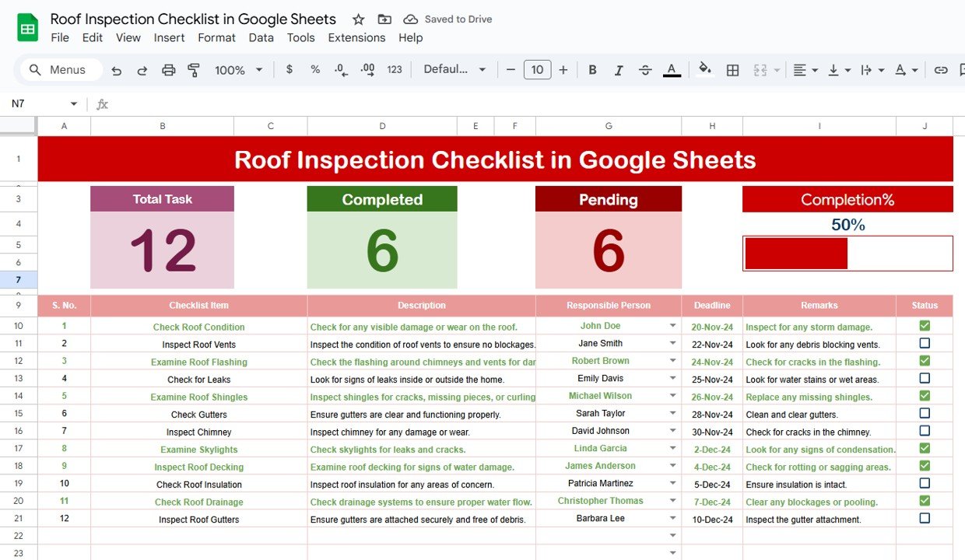Click the text wrapping icon

866,70
